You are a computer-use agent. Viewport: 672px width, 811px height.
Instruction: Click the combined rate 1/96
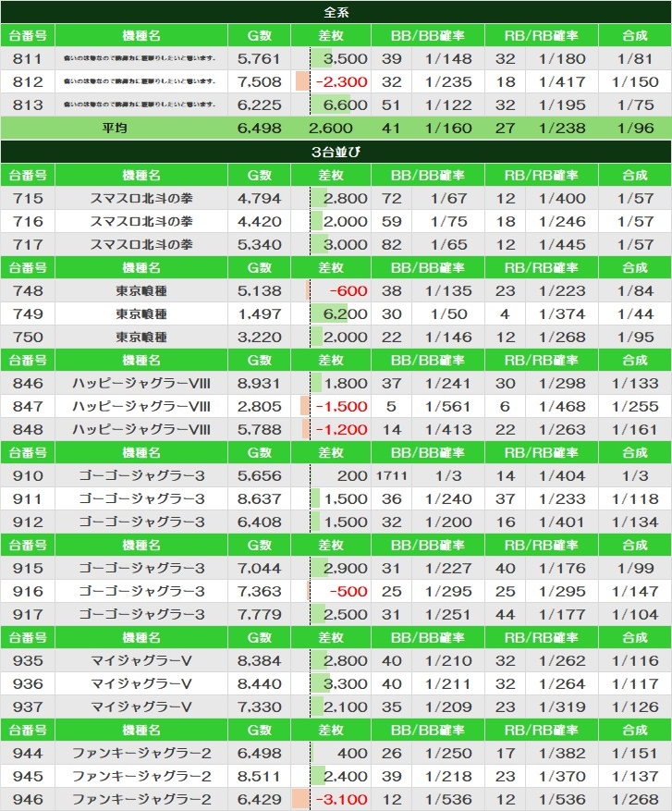pos(635,129)
